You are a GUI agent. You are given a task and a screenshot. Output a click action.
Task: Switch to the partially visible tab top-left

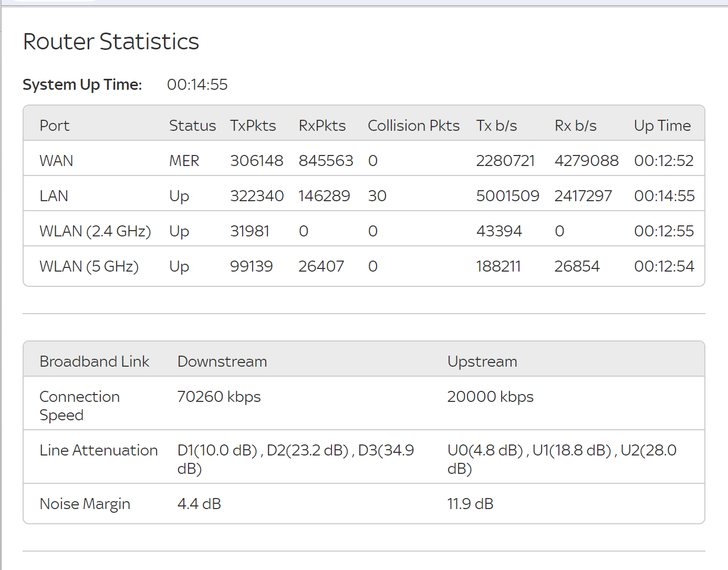pyautogui.click(x=53, y=2)
